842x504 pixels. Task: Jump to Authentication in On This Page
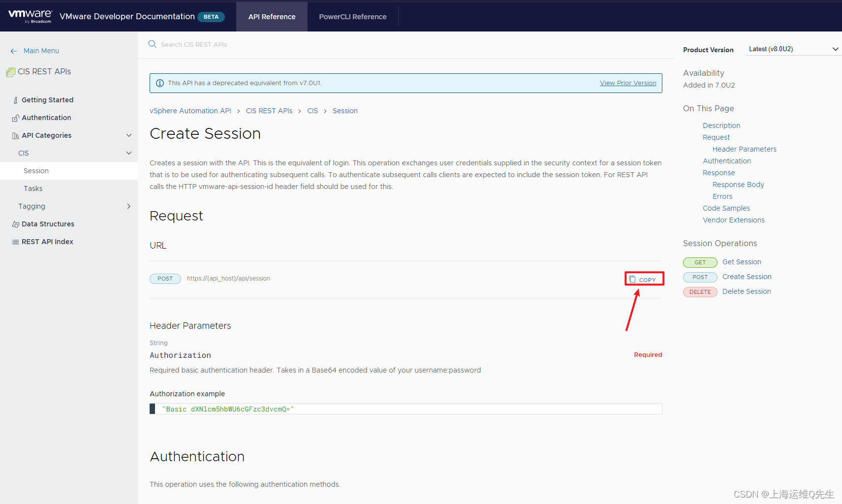(727, 161)
